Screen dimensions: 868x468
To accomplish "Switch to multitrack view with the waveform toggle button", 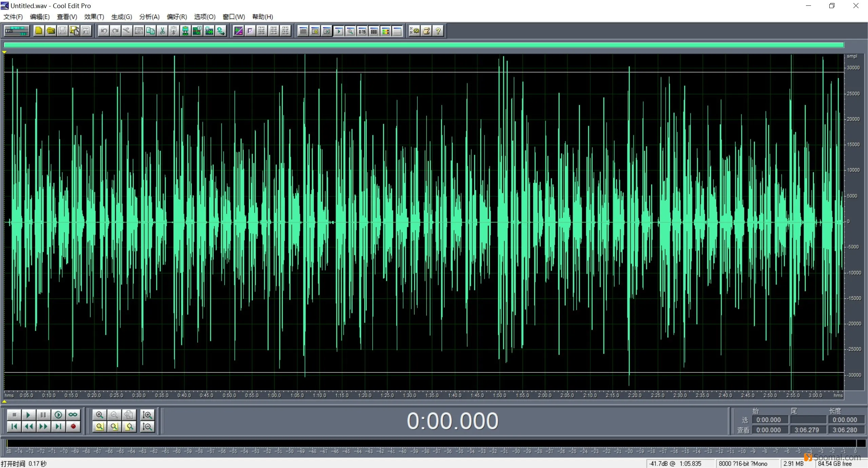I will pos(17,31).
